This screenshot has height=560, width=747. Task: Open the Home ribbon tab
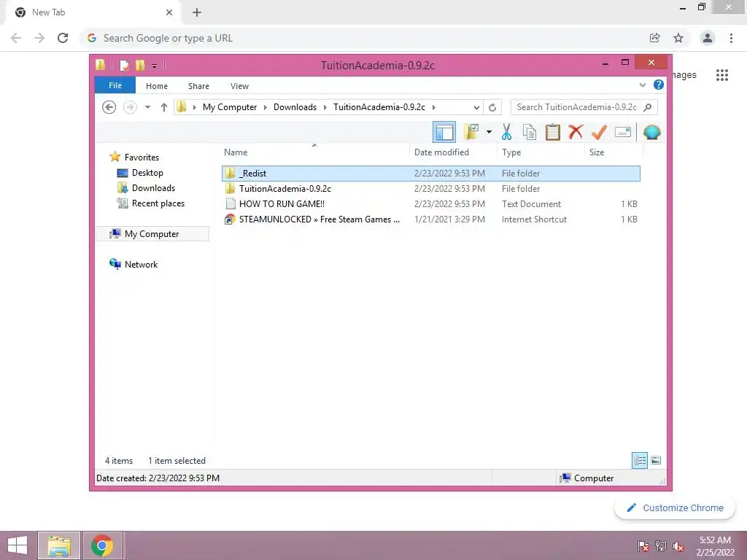click(157, 86)
